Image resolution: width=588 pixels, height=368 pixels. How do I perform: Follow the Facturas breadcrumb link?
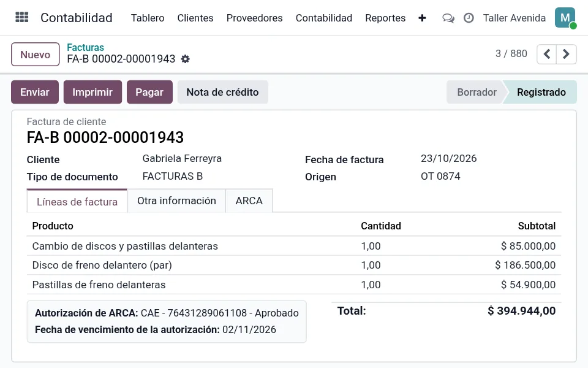tap(85, 47)
